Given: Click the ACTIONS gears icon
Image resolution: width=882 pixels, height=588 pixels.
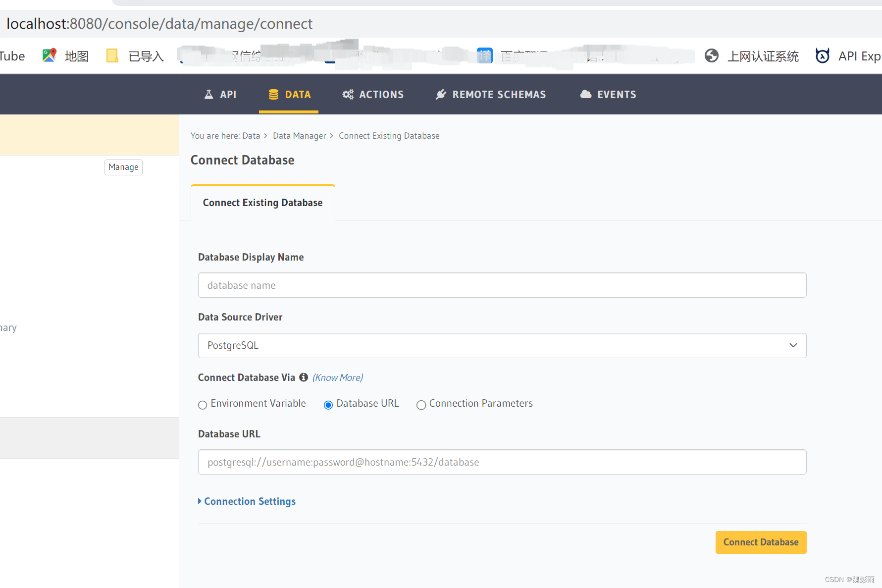Looking at the screenshot, I should (x=348, y=94).
